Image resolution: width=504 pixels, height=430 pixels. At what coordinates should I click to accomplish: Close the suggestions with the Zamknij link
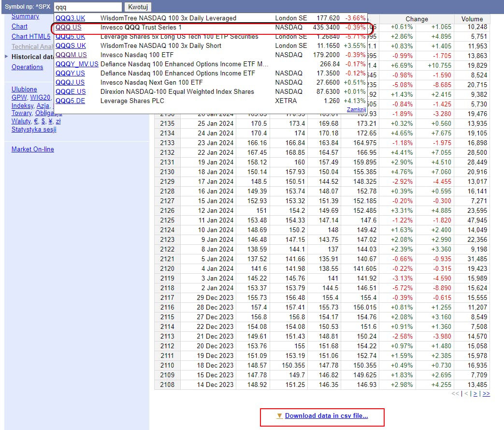point(357,109)
